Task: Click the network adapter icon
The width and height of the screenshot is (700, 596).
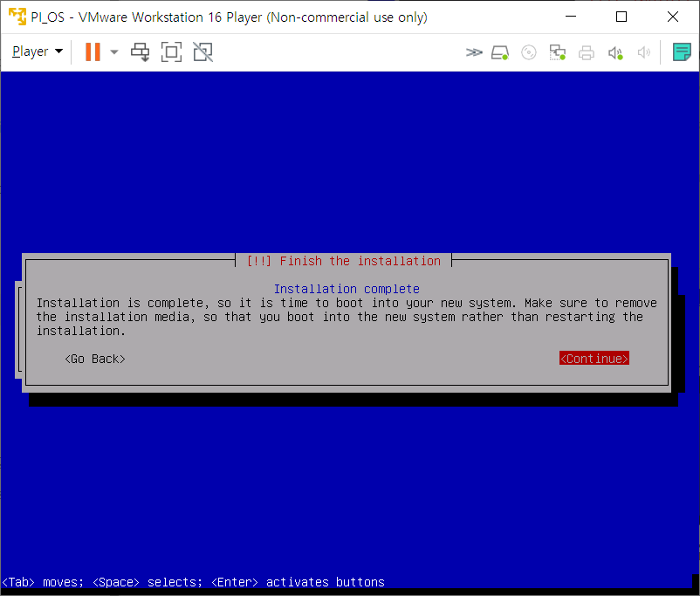Action: click(x=557, y=52)
